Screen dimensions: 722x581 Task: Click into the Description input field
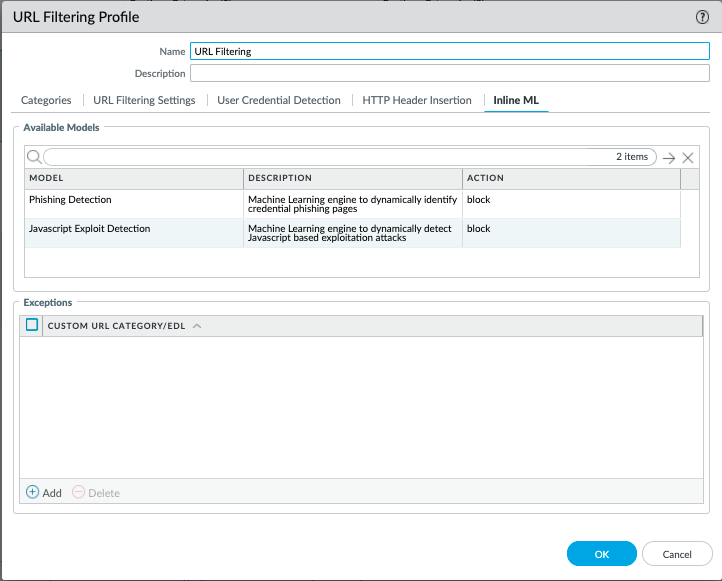click(449, 73)
